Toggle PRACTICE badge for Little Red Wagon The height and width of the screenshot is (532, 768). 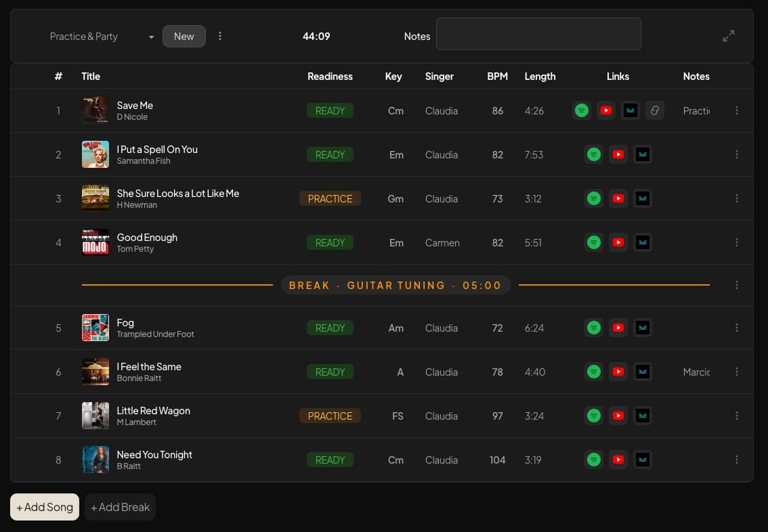(330, 416)
